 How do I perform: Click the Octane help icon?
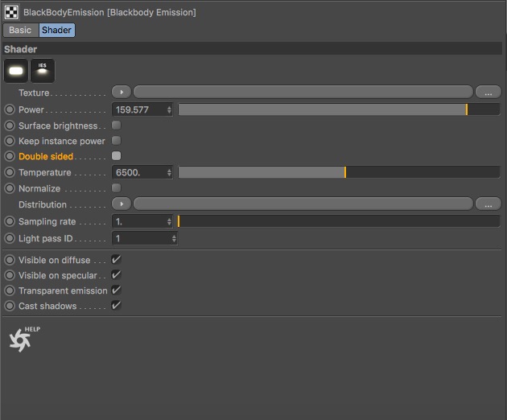pyautogui.click(x=23, y=338)
